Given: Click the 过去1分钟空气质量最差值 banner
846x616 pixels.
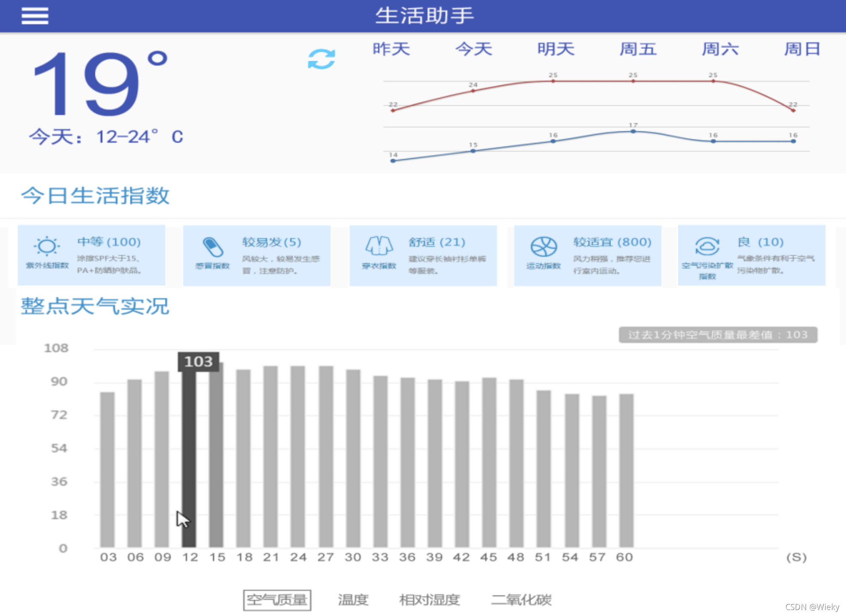Looking at the screenshot, I should click(718, 335).
